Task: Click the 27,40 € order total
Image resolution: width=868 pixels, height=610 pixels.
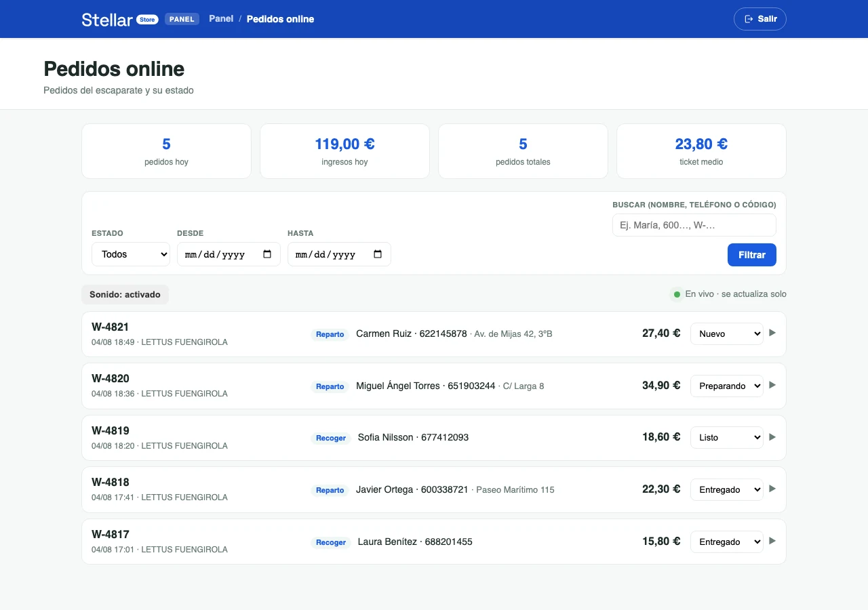Action: [661, 333]
